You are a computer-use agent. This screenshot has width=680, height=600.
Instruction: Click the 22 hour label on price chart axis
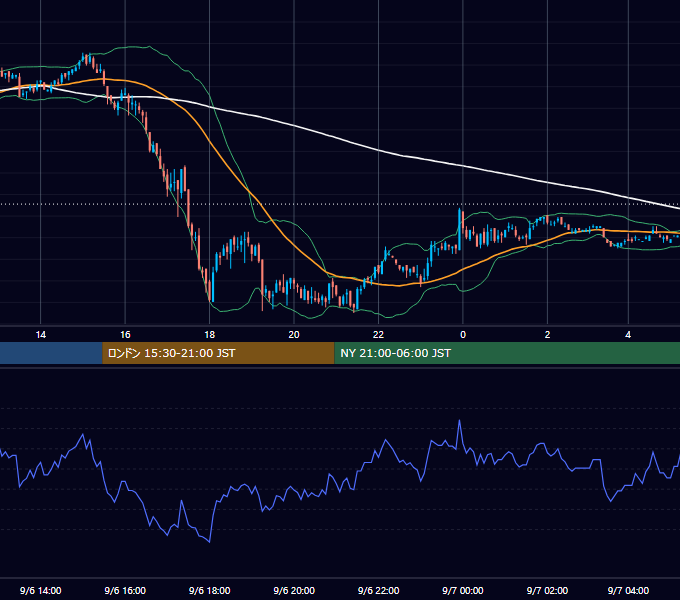(379, 335)
